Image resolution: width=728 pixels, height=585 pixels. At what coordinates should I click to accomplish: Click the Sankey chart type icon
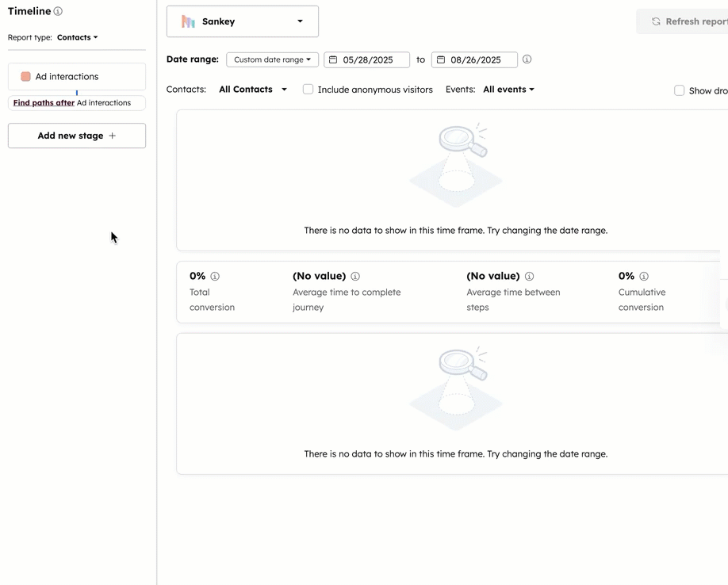pyautogui.click(x=187, y=21)
